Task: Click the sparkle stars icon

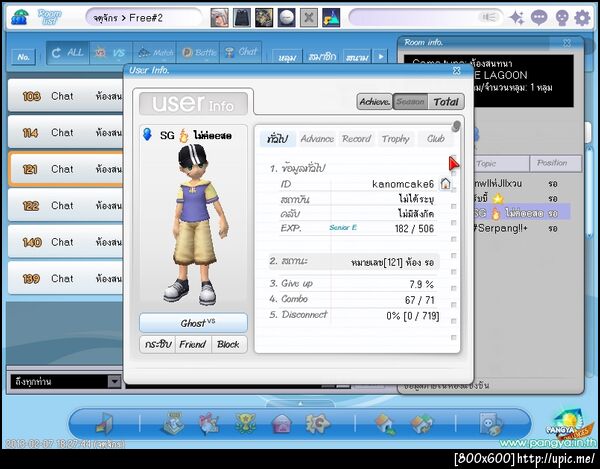Action: 517,18
